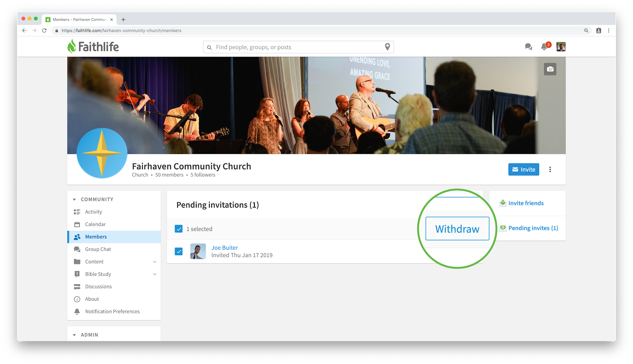Select Members in the sidebar
Viewport: 633px width, 364px height.
click(114, 237)
